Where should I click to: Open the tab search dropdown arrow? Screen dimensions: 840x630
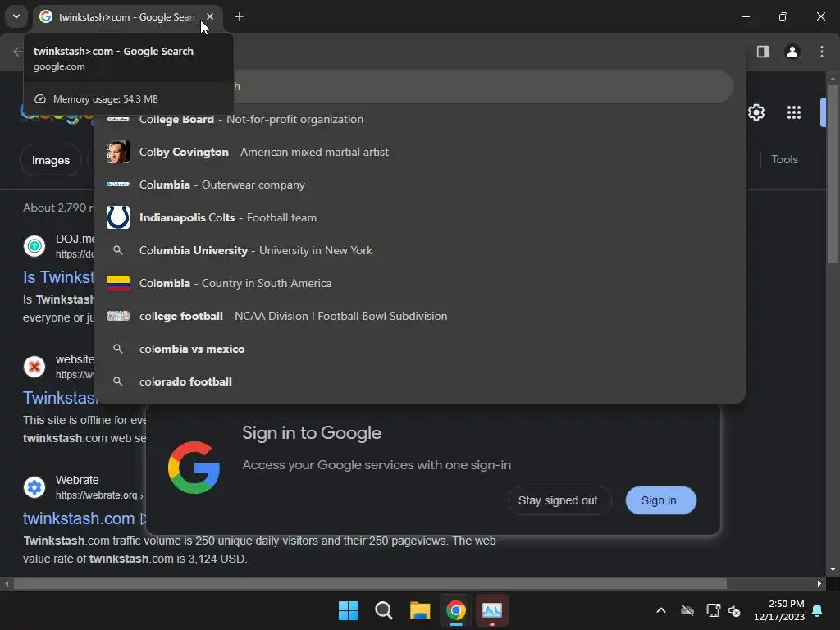16,16
